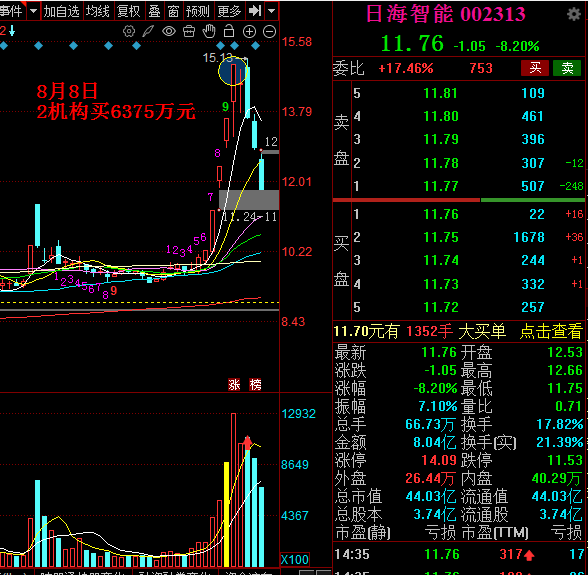Open the 预测 forecast menu
The image size is (588, 575).
pos(198,11)
